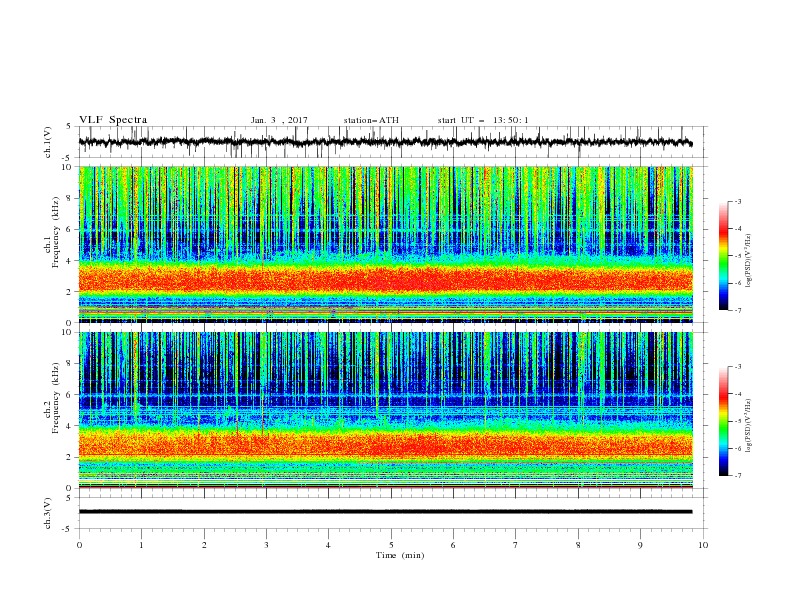
Task: Click the ch.2 spectrogram color scale bar
Action: point(723,421)
